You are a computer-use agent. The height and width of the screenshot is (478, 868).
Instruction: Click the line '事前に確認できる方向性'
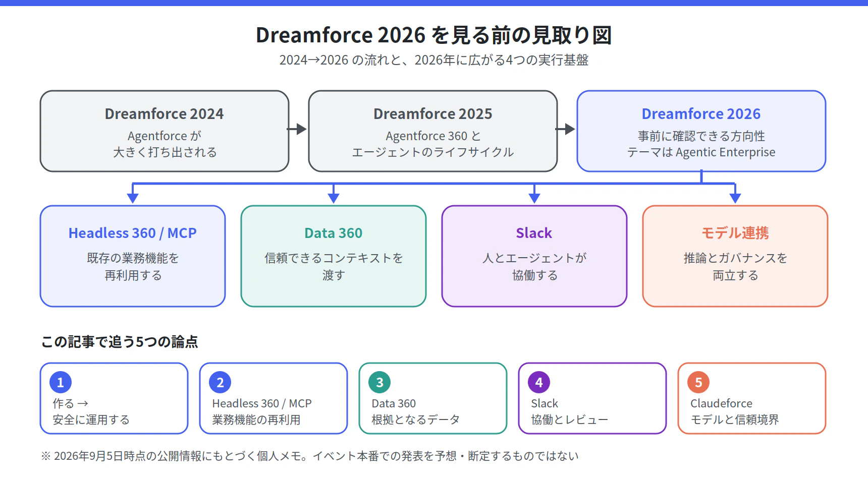(701, 136)
